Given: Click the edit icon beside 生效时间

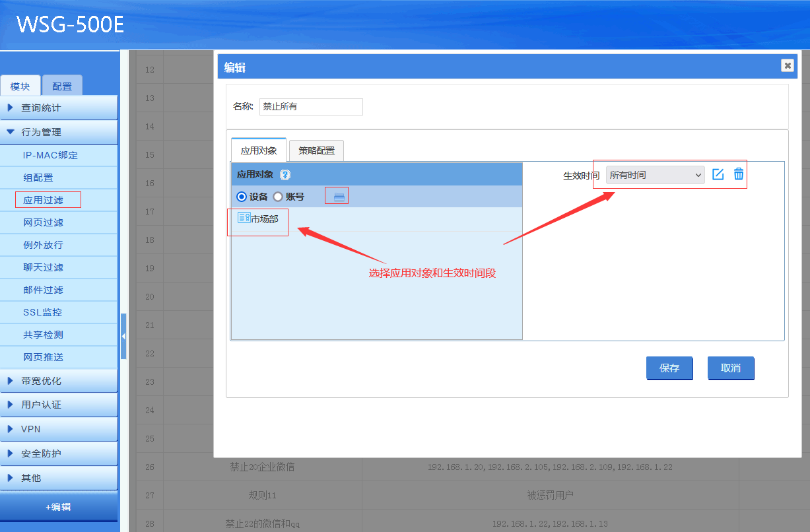Looking at the screenshot, I should tap(718, 174).
